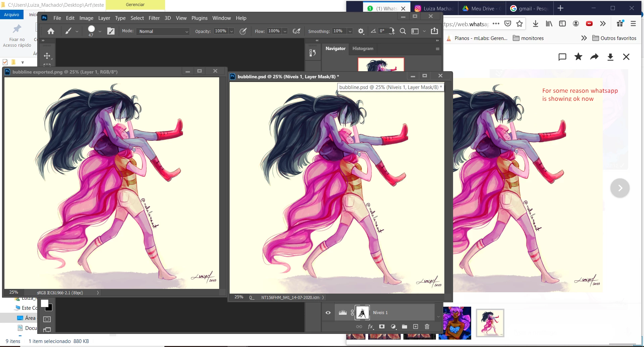Open the Smoothing value dropdown arrow
The height and width of the screenshot is (347, 644).
(x=350, y=31)
